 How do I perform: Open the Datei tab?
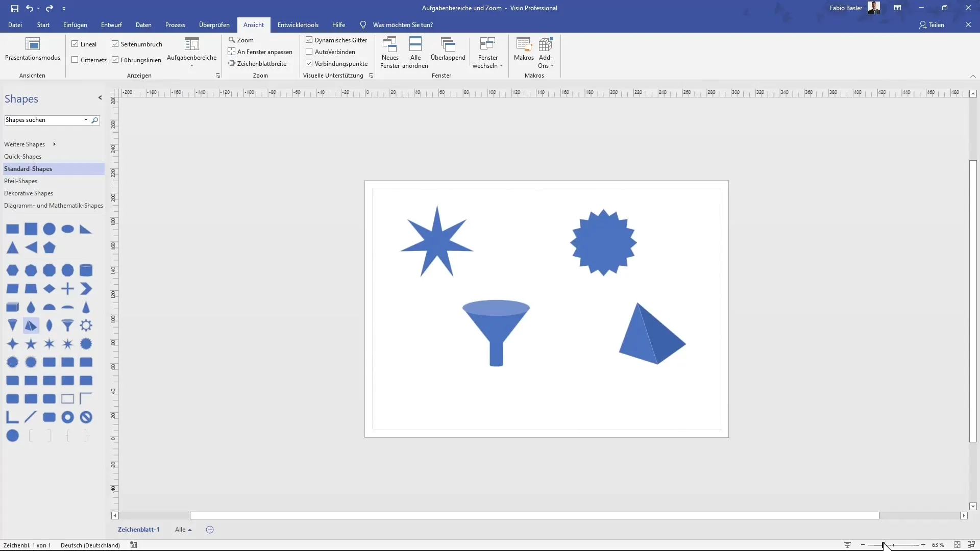point(15,24)
